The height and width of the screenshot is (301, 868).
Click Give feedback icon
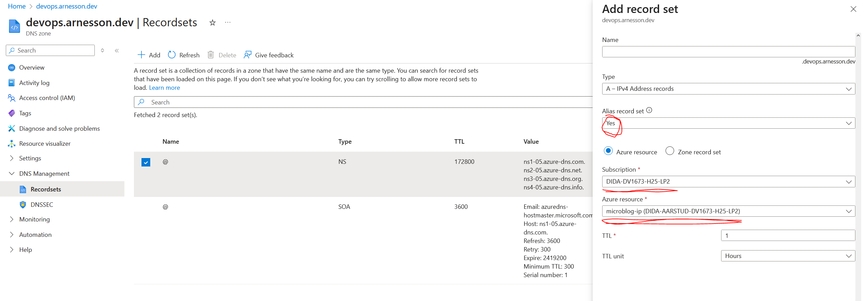pos(247,55)
